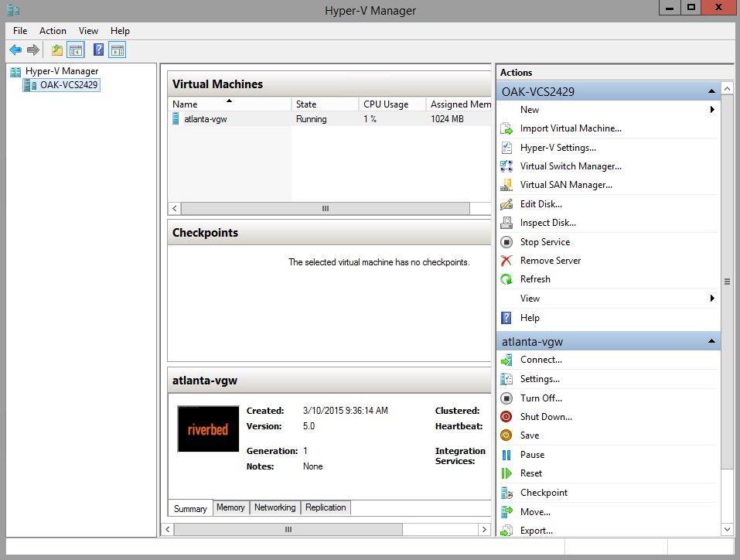740x560 pixels.
Task: Open the View menu in menu bar
Action: (88, 31)
